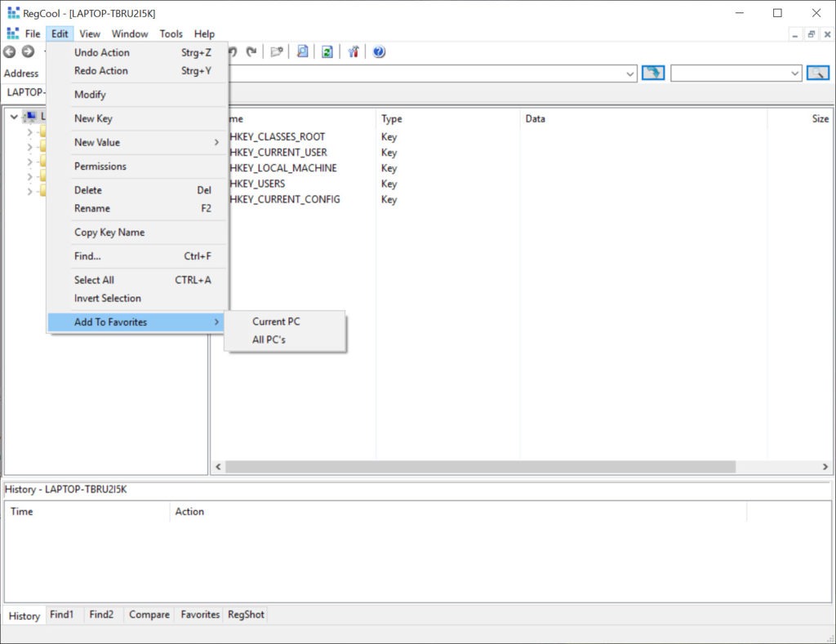This screenshot has height=644, width=836.
Task: Switch to the RegShot tab
Action: pos(246,615)
